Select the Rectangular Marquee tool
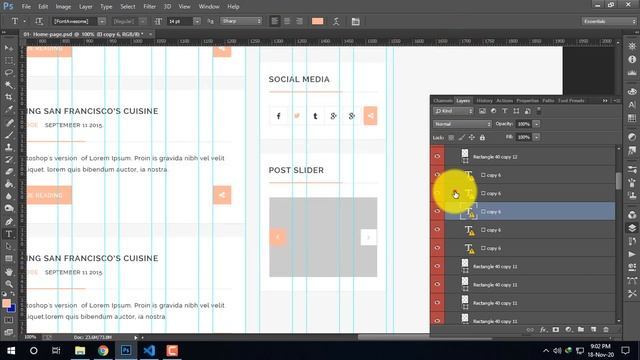Screen dimensions: 640x360 [9, 60]
